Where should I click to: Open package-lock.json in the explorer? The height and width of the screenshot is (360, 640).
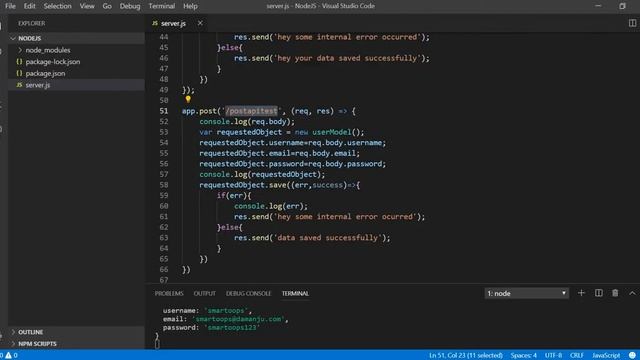pyautogui.click(x=53, y=62)
